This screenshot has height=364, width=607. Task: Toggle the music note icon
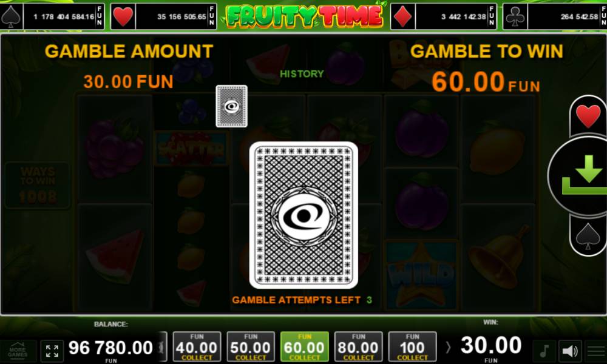544,351
